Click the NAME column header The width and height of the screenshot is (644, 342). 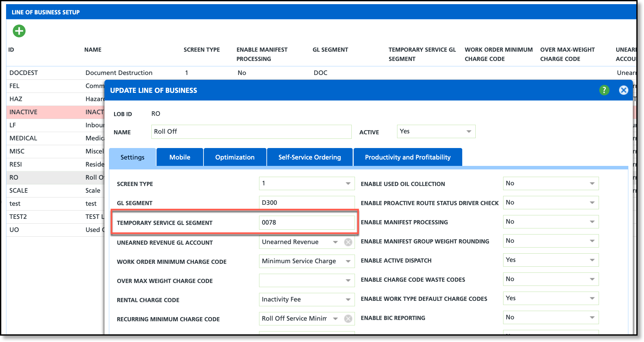click(x=93, y=50)
